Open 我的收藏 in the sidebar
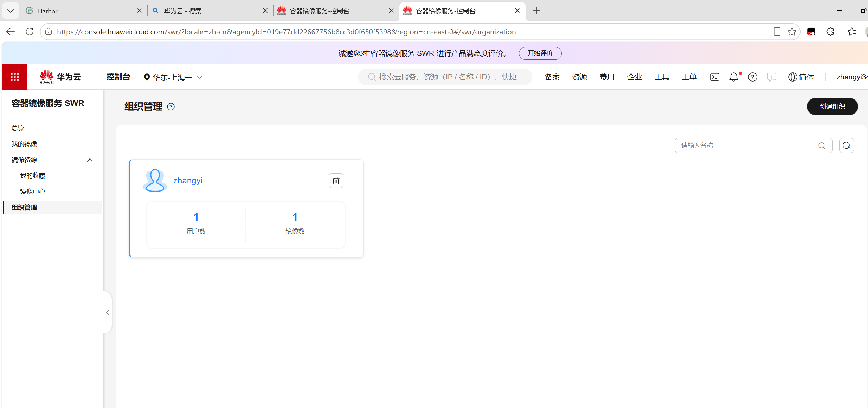Viewport: 868px width, 408px height. (x=33, y=176)
